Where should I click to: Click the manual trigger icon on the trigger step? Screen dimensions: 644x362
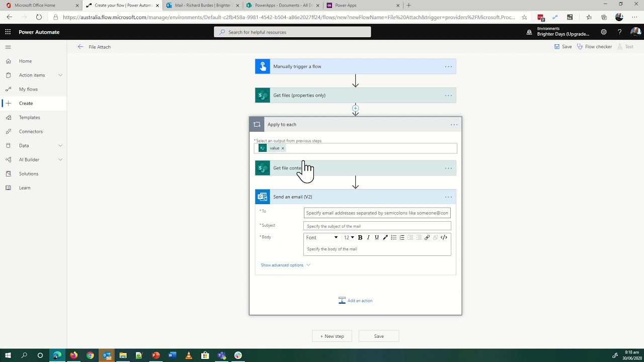(x=263, y=66)
